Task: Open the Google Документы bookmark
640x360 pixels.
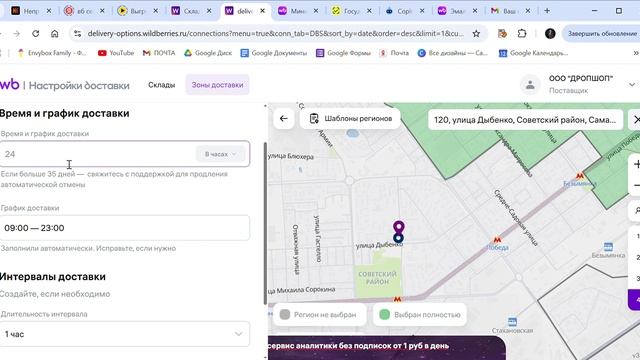Action: [273, 53]
